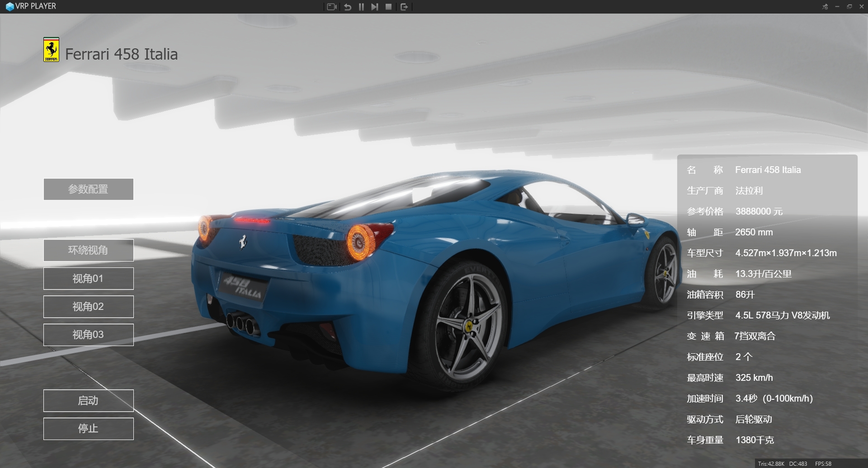The height and width of the screenshot is (468, 868).
Task: Click the price value 3888000 元
Action: point(759,211)
